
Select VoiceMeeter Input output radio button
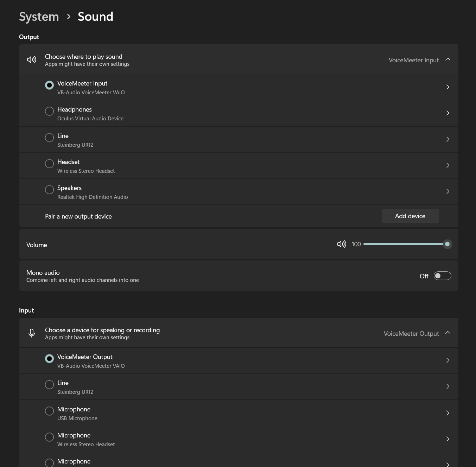coord(49,85)
